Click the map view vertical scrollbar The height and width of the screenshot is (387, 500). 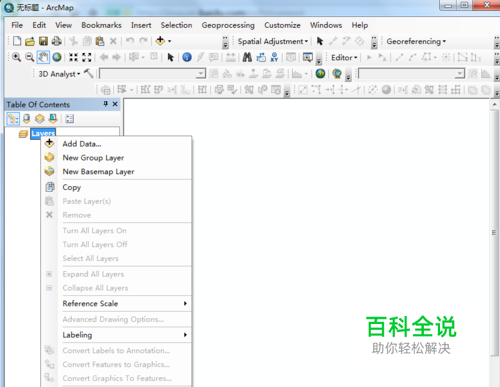pyautogui.click(x=494, y=232)
